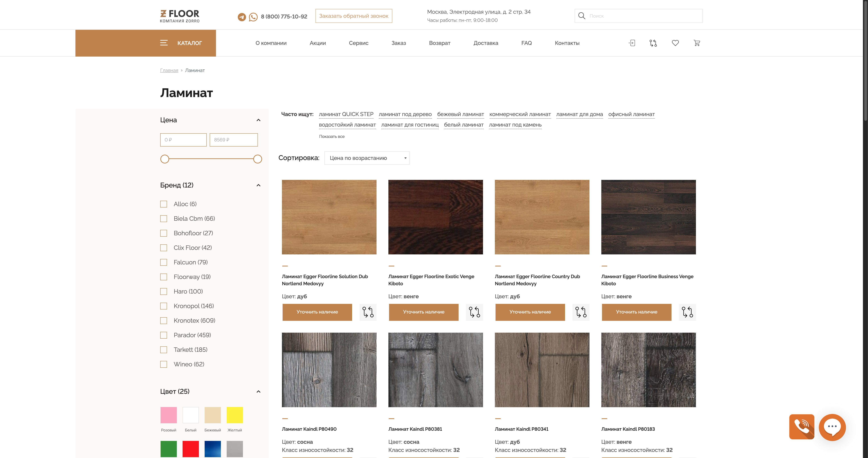Click the белый ламинат tag link

(x=464, y=125)
